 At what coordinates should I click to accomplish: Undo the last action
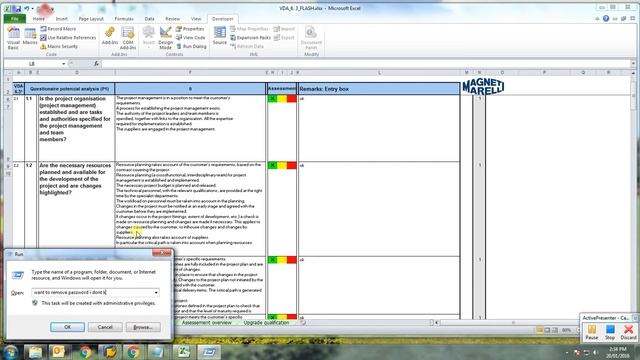[27, 8]
